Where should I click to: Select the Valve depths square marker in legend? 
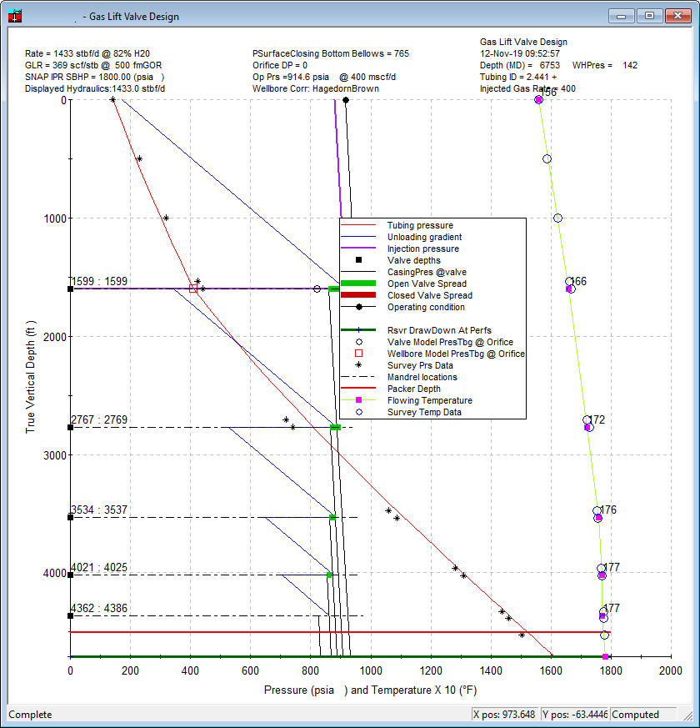click(357, 260)
